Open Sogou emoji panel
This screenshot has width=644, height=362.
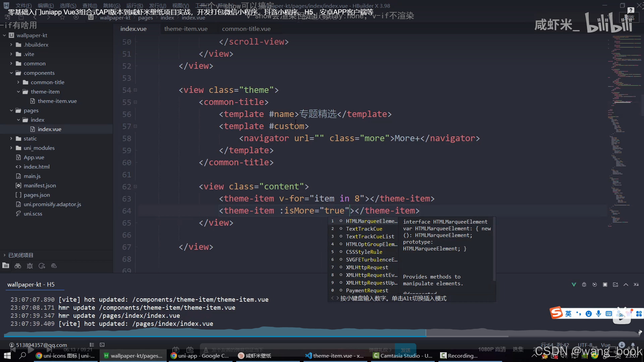pyautogui.click(x=589, y=314)
